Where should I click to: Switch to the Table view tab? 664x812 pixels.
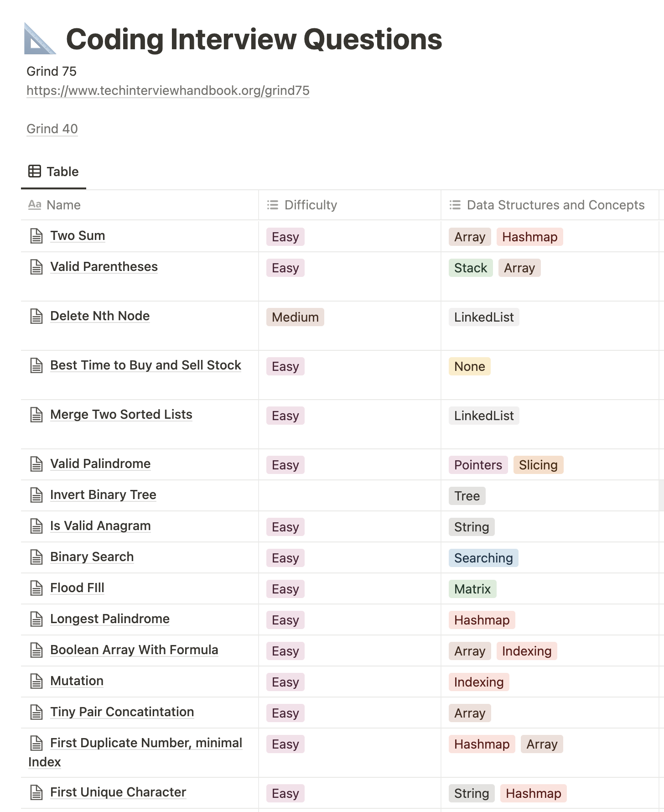tap(53, 172)
